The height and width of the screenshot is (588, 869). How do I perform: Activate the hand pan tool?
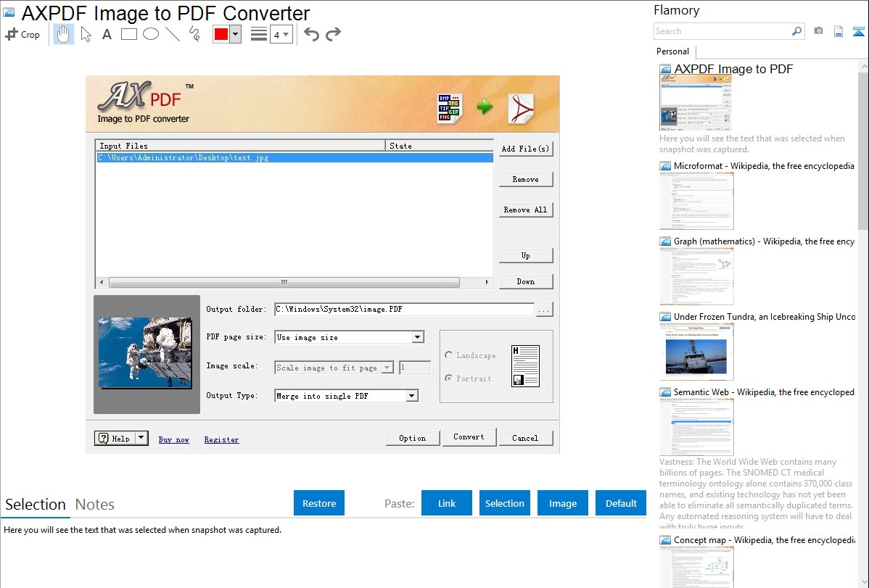pos(63,34)
